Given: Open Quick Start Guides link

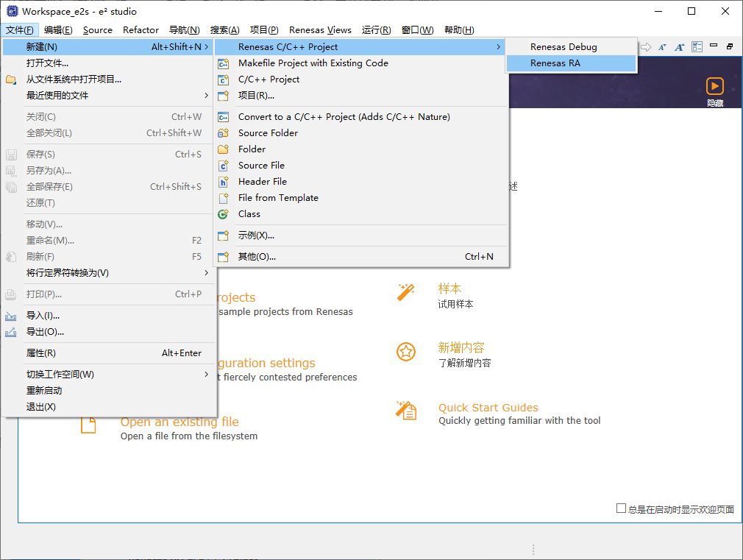Looking at the screenshot, I should click(x=488, y=408).
